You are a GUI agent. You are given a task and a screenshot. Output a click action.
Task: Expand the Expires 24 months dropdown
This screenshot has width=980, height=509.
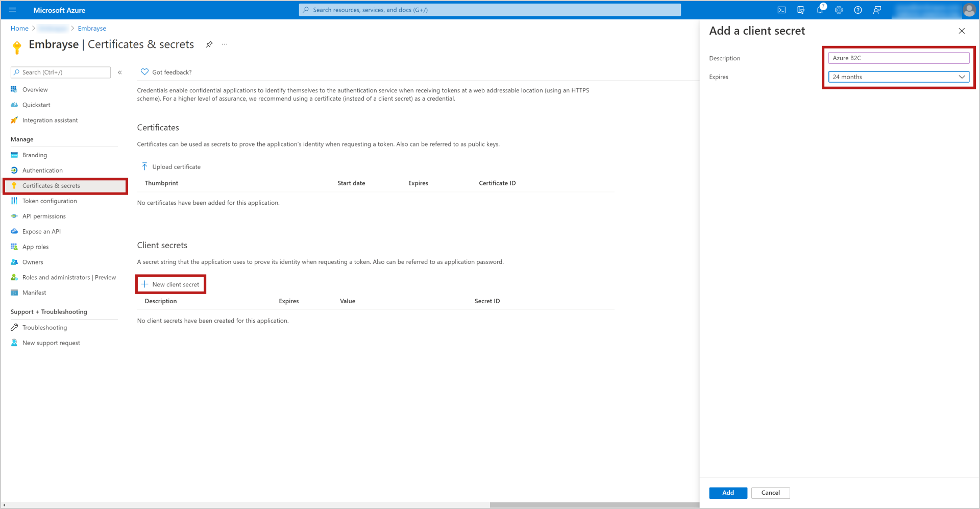click(898, 77)
